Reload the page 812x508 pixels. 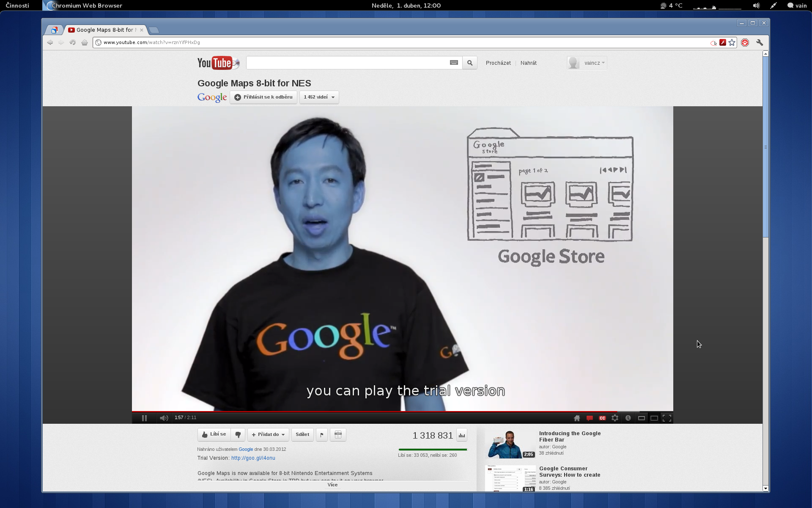[x=73, y=42]
